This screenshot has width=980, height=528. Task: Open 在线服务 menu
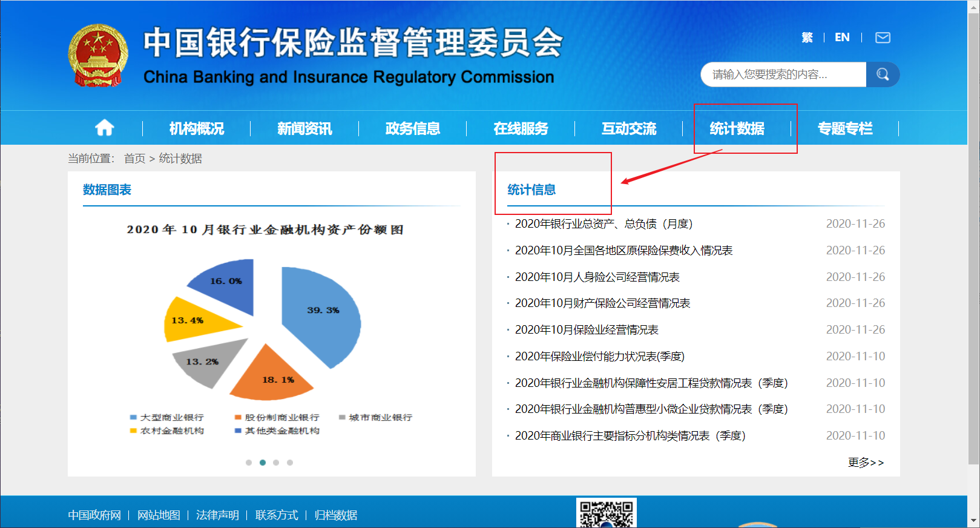click(521, 128)
